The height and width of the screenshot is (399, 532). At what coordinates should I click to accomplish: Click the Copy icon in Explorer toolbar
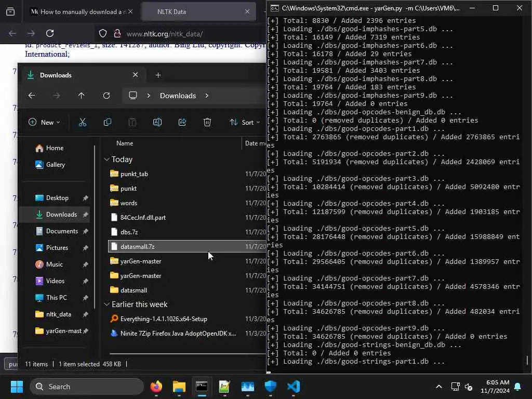(x=107, y=123)
